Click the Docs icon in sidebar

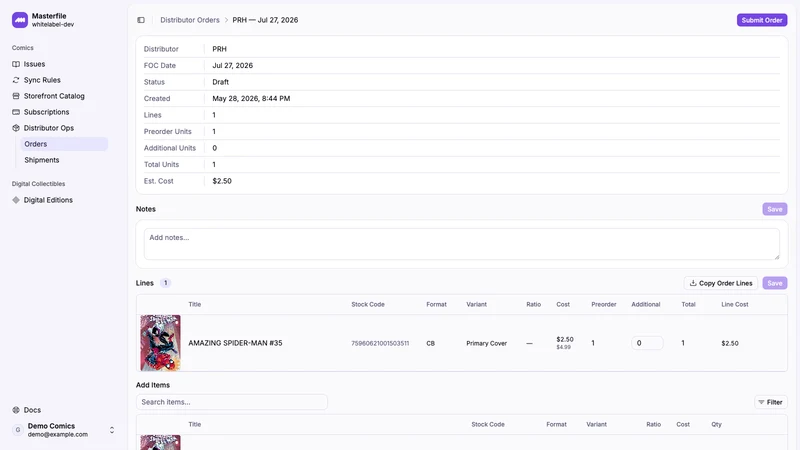(x=16, y=410)
